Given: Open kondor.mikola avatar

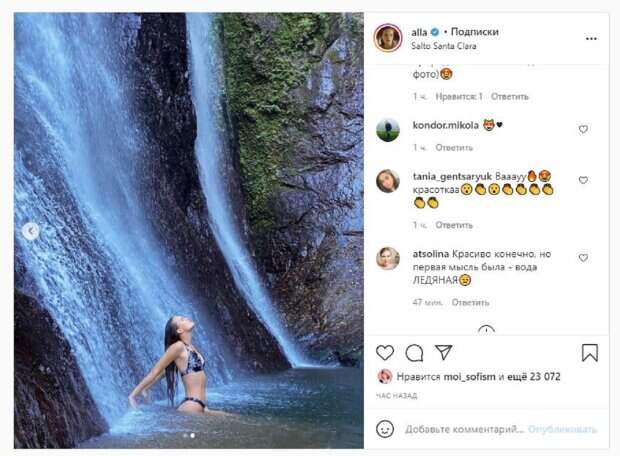Looking at the screenshot, I should [387, 130].
